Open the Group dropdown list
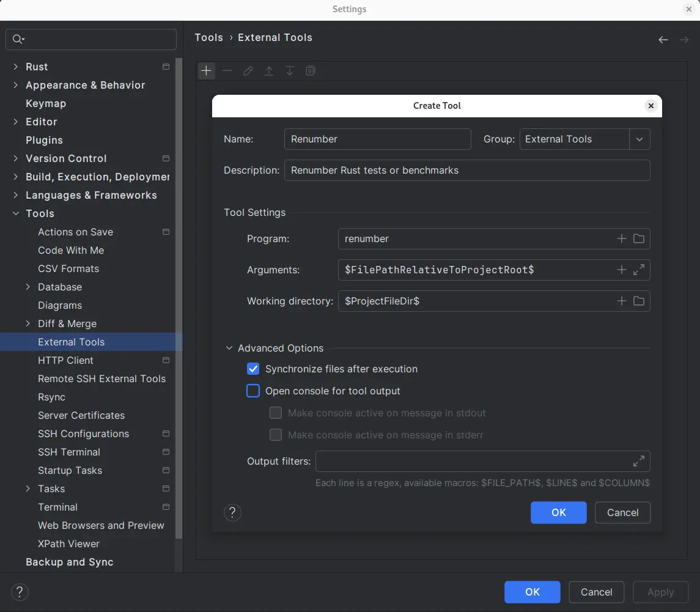Screen dimensions: 700x612 [x=639, y=139]
